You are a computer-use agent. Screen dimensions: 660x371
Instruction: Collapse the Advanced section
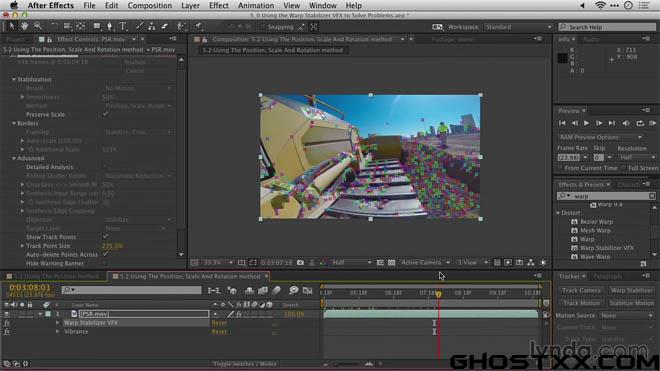[14, 158]
